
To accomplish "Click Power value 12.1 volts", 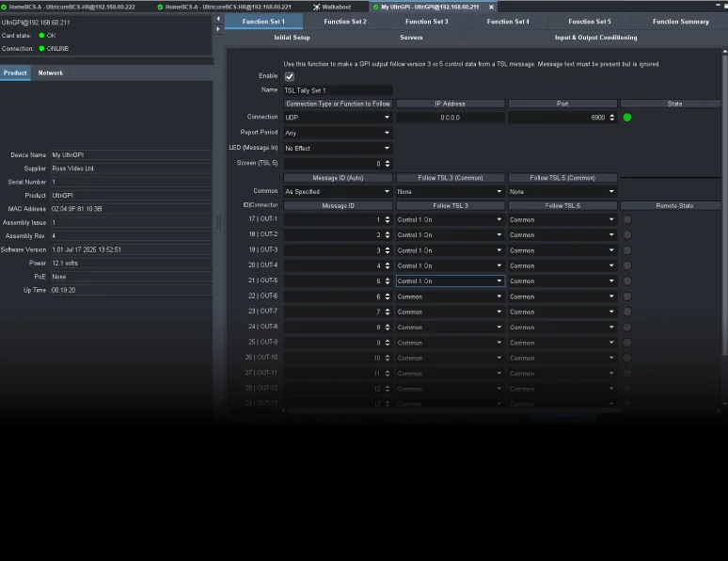I will click(132, 263).
